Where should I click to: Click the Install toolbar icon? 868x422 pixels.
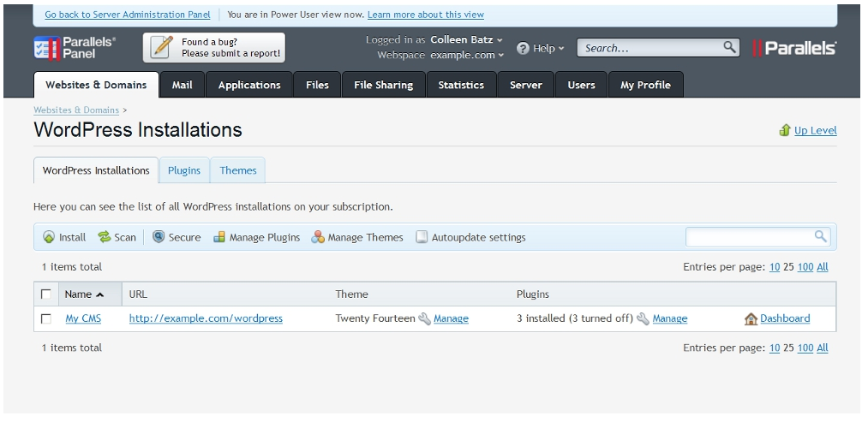pyautogui.click(x=49, y=237)
